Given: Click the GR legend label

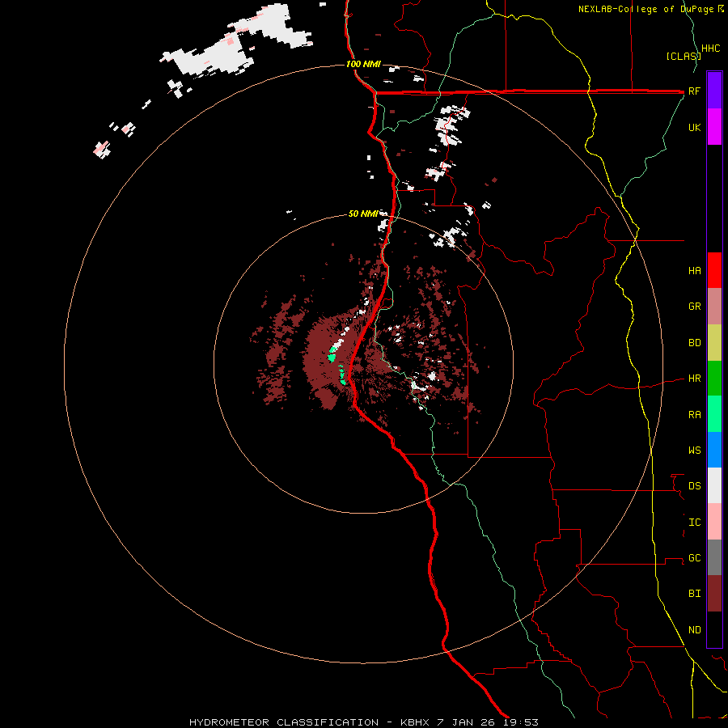Looking at the screenshot, I should (x=694, y=307).
